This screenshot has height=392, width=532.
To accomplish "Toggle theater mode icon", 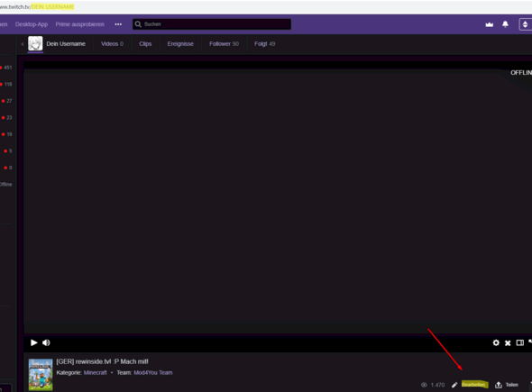I will click(519, 342).
